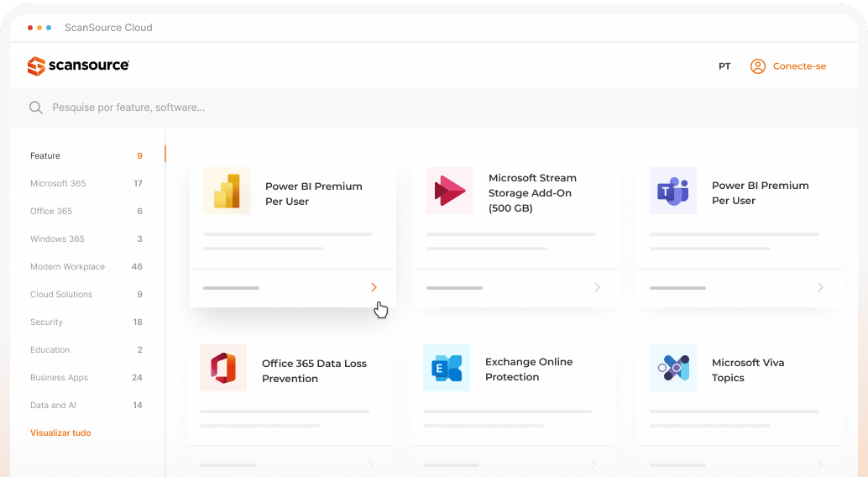Viewport: 868px width, 477px height.
Task: Switch language via PT selector
Action: pos(724,66)
